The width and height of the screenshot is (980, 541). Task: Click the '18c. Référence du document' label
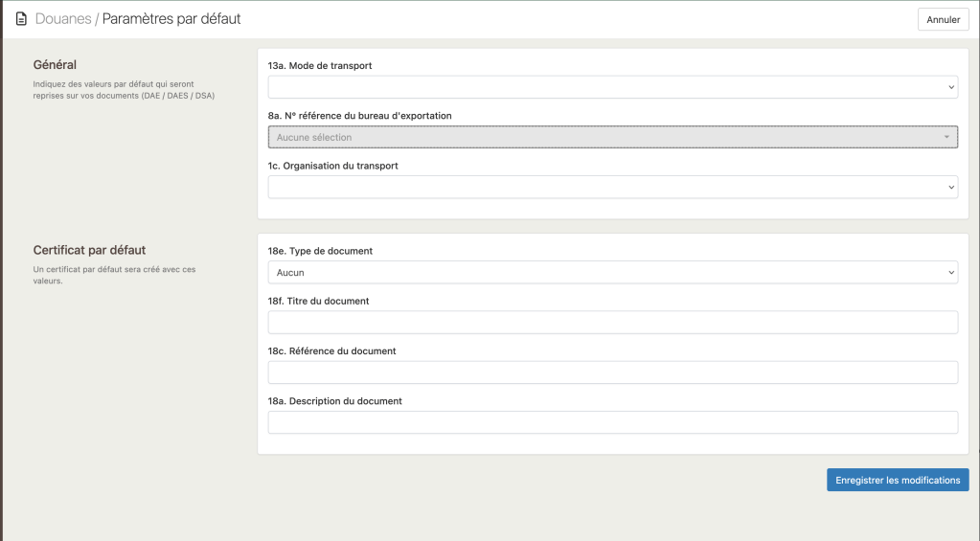(331, 350)
